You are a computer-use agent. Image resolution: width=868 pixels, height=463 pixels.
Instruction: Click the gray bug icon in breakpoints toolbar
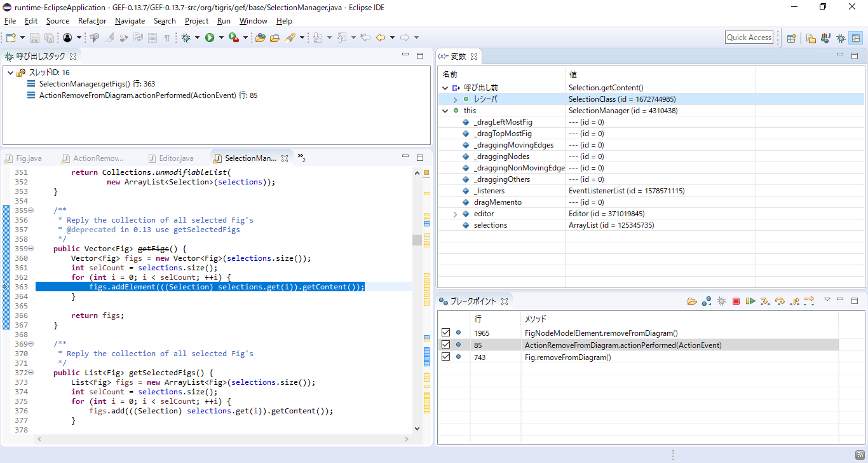pyautogui.click(x=721, y=301)
